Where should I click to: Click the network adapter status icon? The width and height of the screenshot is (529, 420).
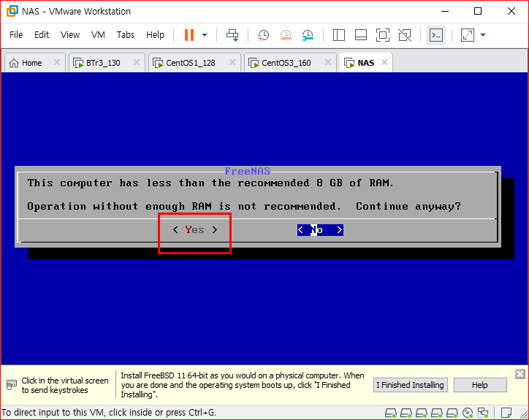483,413
